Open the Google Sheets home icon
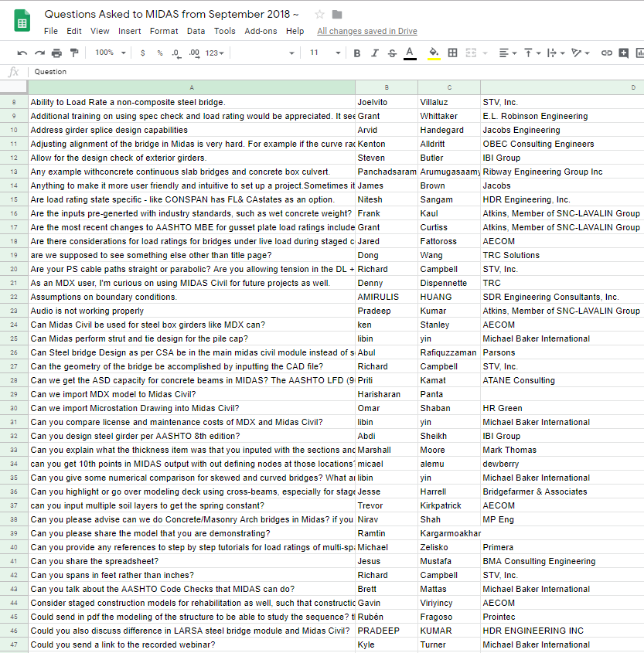 point(22,21)
